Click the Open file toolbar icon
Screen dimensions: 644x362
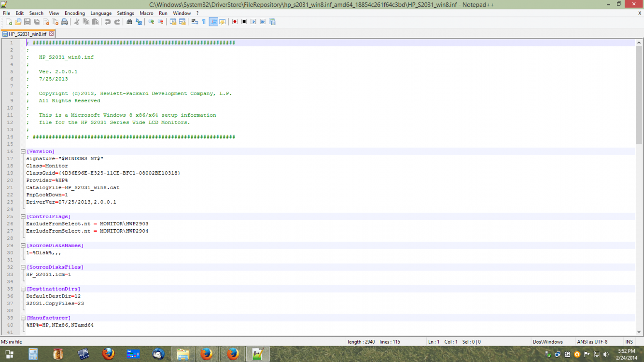(x=18, y=22)
